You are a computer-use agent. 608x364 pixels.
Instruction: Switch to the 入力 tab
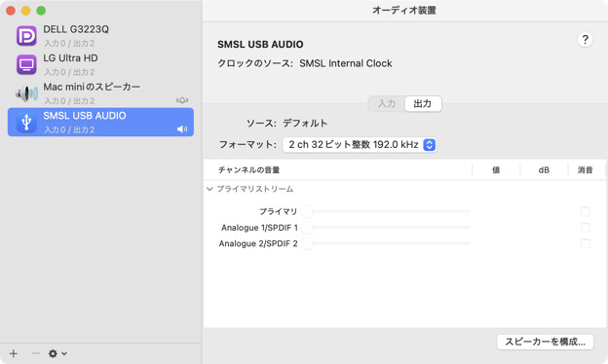click(x=386, y=104)
